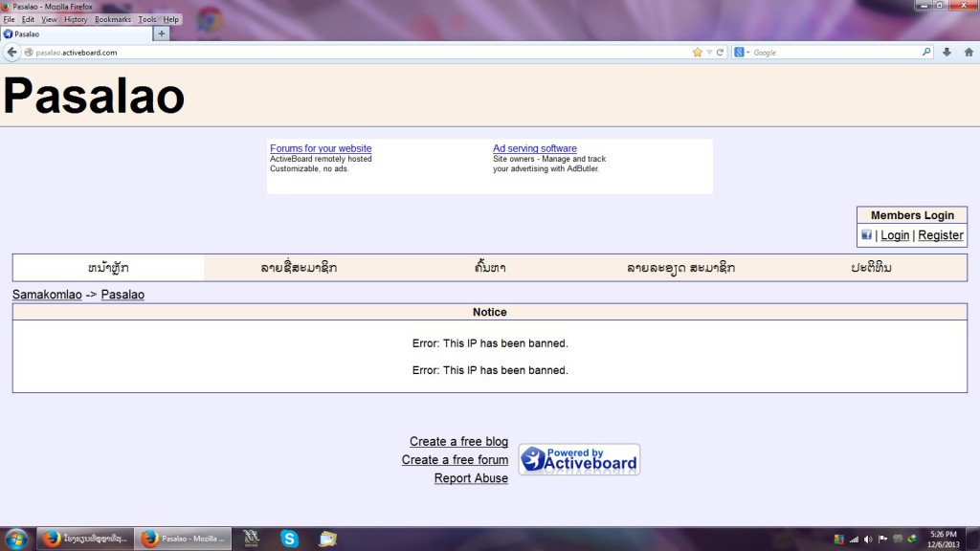Screen dimensions: 980x551
Task: Open the URL history dropdown arrow
Action: click(x=709, y=53)
